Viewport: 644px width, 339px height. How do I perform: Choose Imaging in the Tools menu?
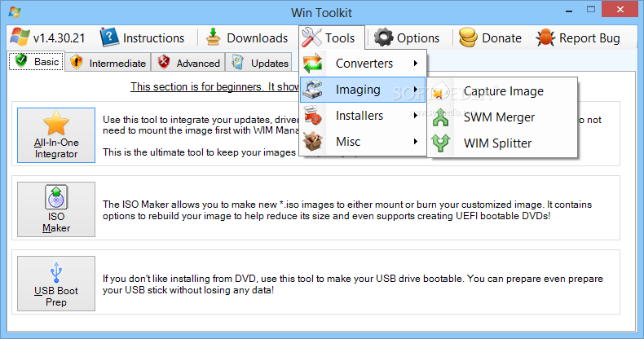(363, 90)
